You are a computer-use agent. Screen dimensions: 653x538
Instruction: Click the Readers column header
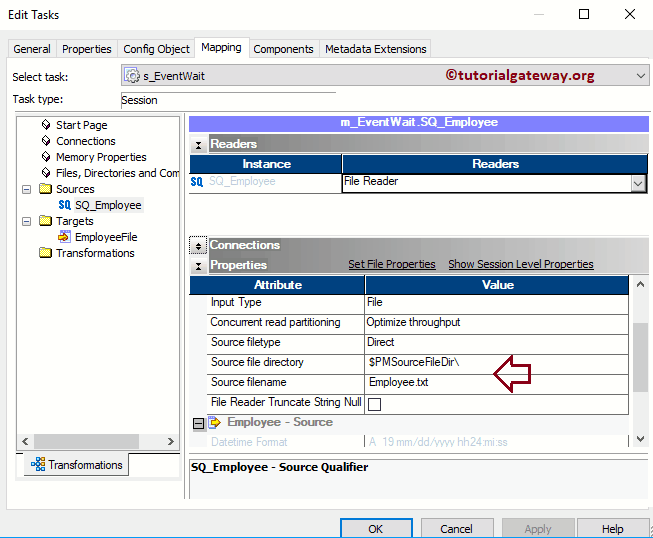[x=495, y=164]
